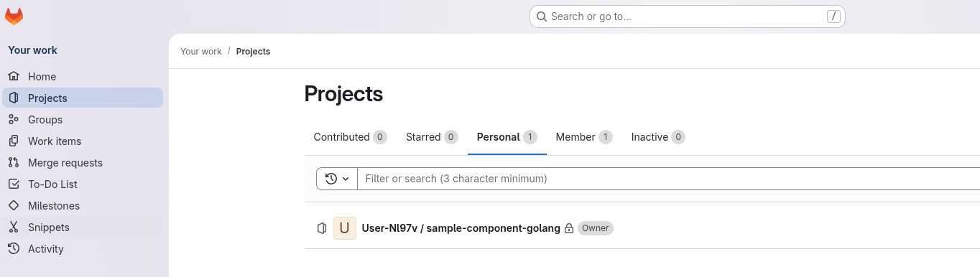Open the To-Do List
Screen dimensions: 980x277
coord(83,184)
